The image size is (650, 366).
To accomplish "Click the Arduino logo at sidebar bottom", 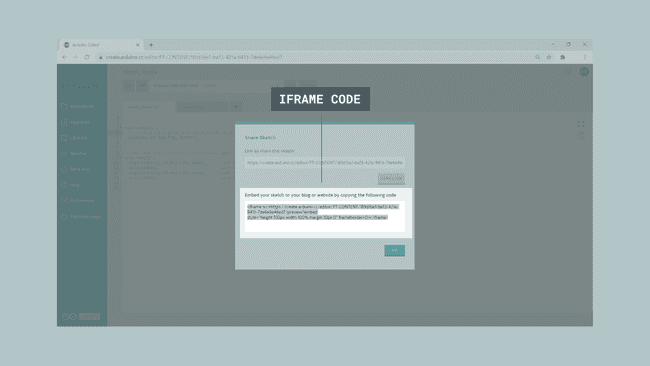I will (x=69, y=317).
